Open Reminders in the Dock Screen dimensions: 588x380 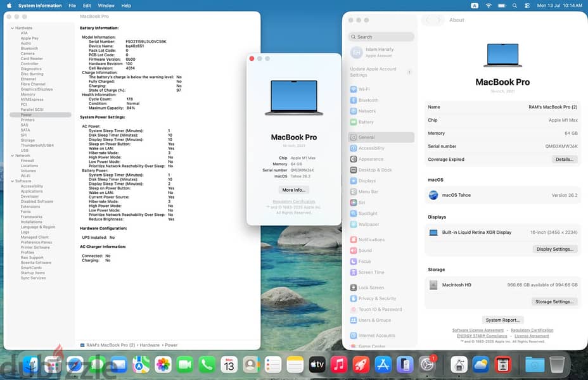pos(272,364)
